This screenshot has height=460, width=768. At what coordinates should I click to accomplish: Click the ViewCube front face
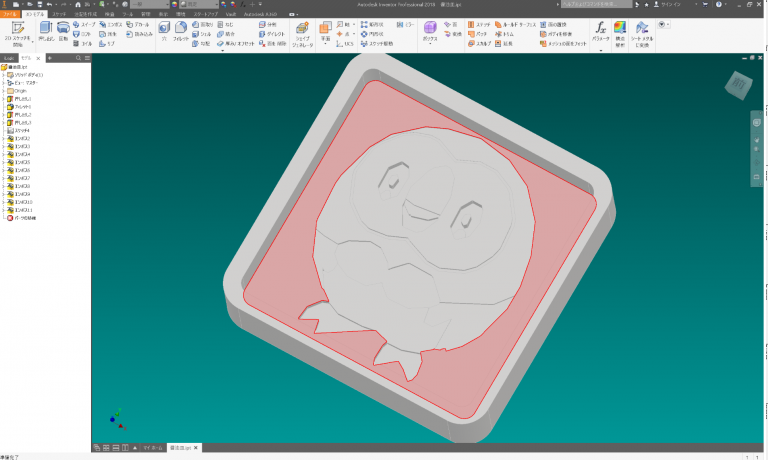[739, 84]
